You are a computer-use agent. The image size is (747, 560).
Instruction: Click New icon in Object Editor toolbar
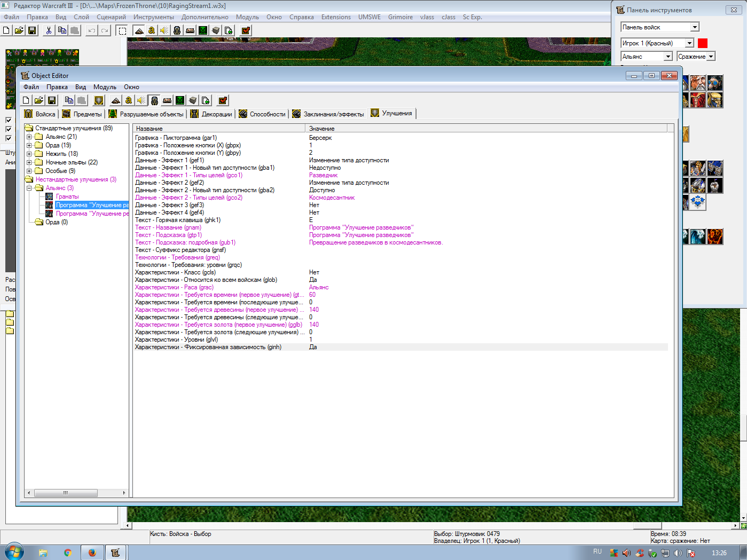coord(26,100)
